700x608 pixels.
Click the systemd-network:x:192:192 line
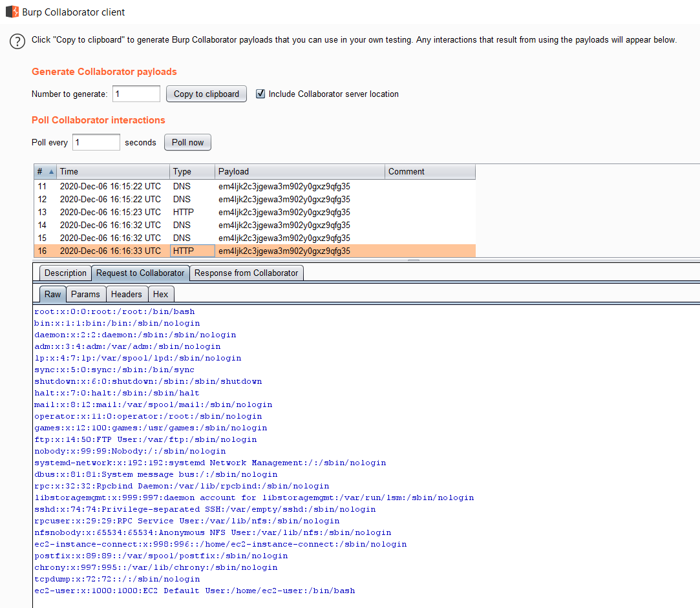click(210, 463)
